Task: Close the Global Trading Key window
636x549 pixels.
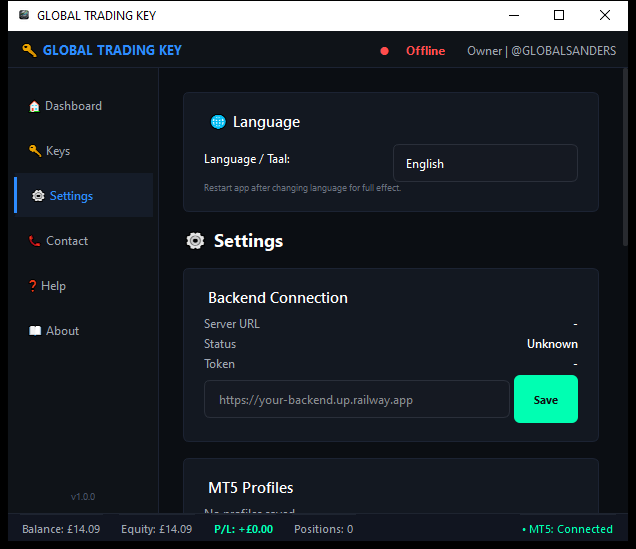Action: [605, 15]
